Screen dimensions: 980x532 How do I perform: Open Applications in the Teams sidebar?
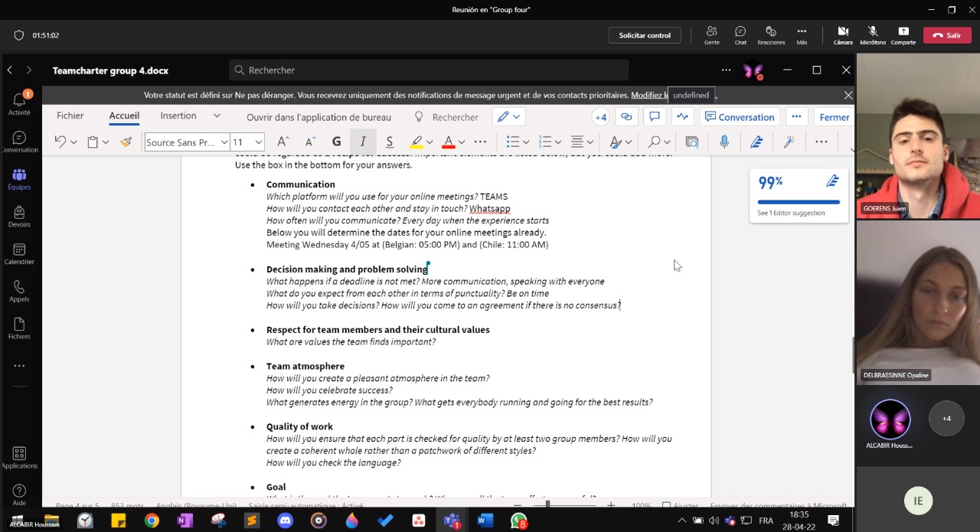[x=19, y=458]
